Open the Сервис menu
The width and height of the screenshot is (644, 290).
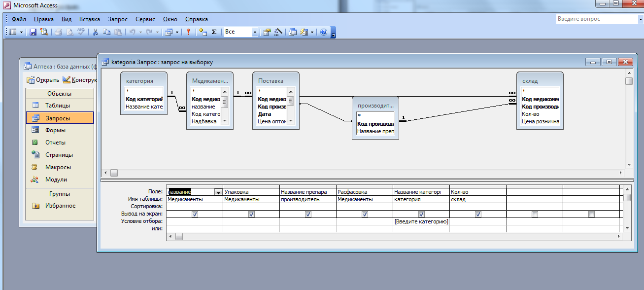pos(145,19)
